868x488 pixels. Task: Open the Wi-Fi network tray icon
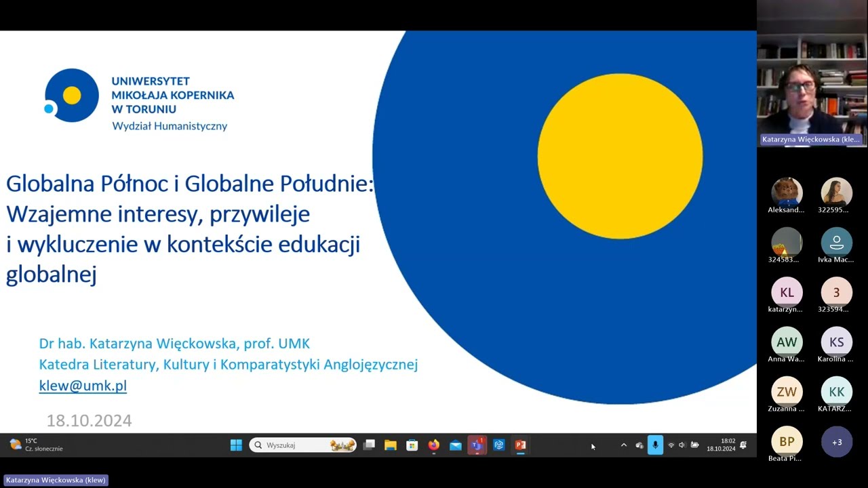click(x=671, y=445)
